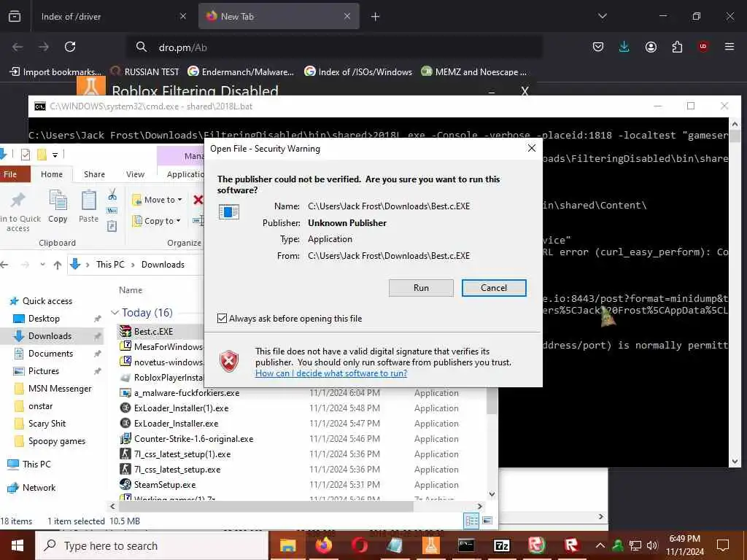This screenshot has width=747, height=560.
Task: Click This PC in the Explorer breadcrumb
Action: coord(110,264)
